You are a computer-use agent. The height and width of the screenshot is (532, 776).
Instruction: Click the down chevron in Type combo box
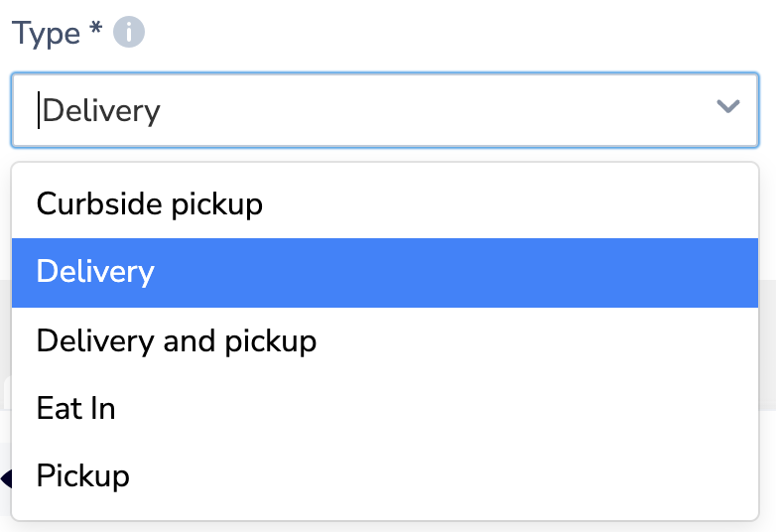coord(728,106)
